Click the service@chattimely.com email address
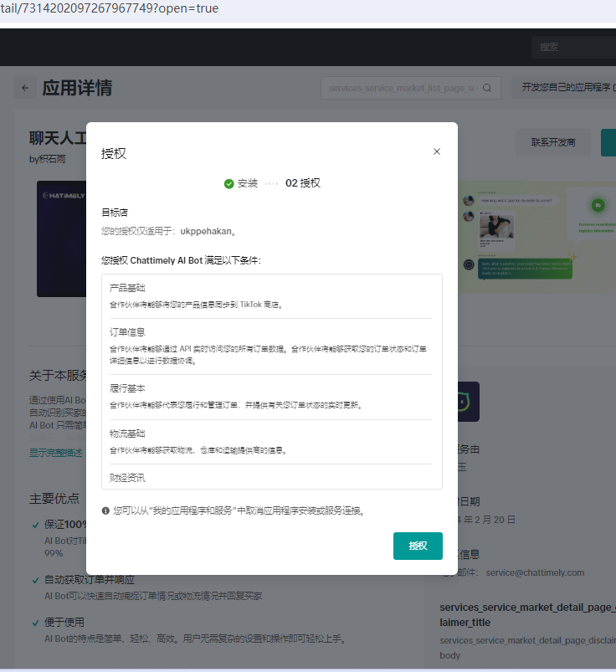616x672 pixels. pyautogui.click(x=535, y=572)
